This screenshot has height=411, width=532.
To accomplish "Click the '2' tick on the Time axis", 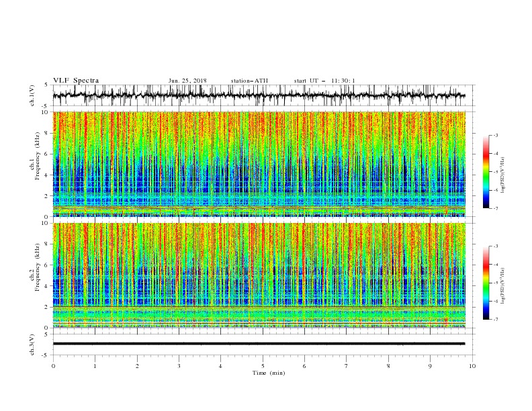I will coord(137,366).
